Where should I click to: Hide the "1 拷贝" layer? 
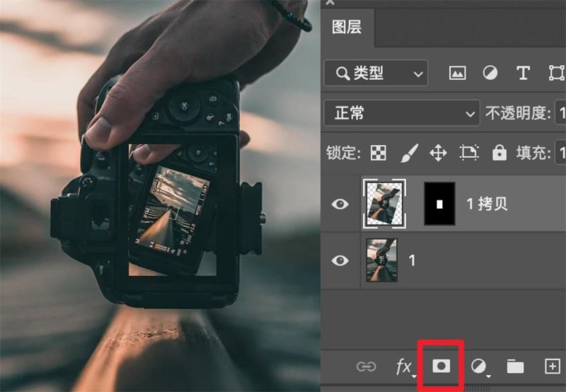coord(340,204)
